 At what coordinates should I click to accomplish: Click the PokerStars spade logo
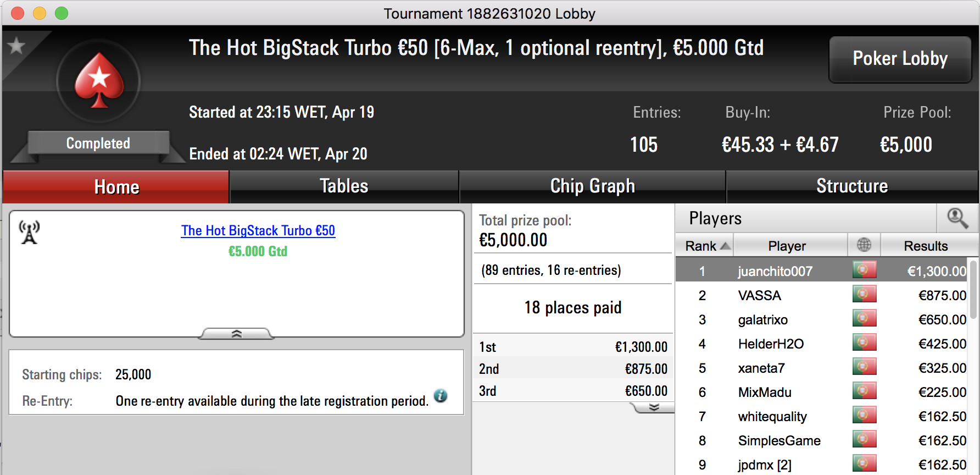pos(99,81)
